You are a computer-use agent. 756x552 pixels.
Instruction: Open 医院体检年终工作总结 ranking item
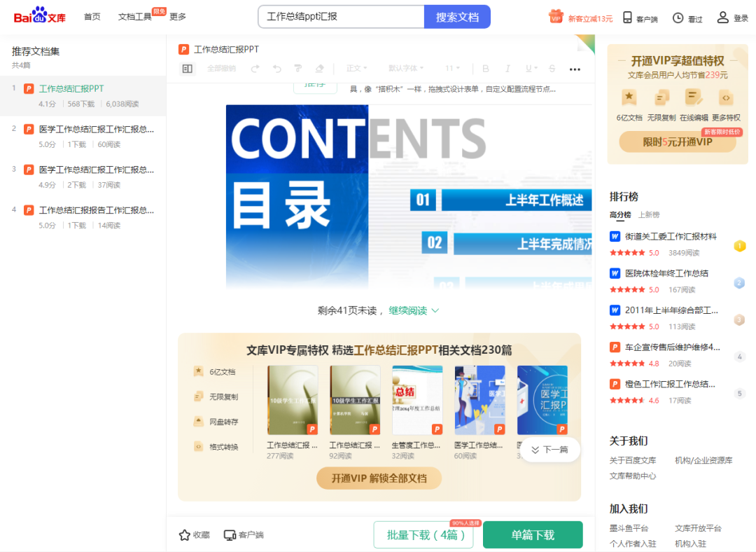pyautogui.click(x=666, y=273)
